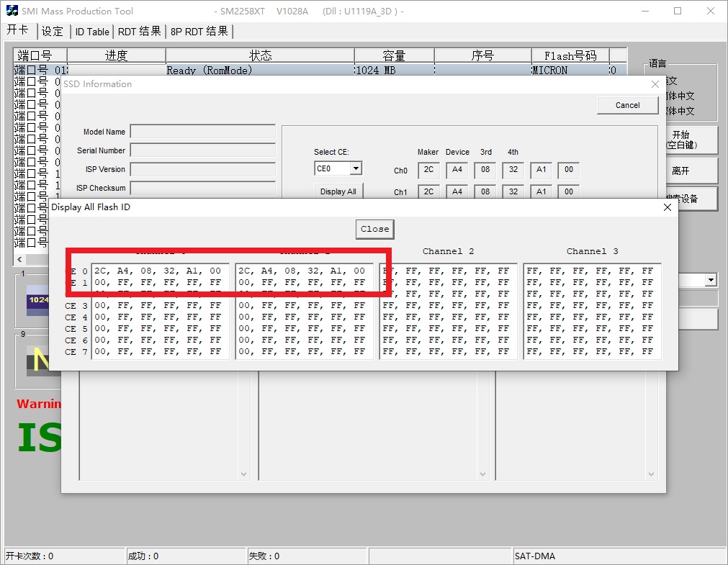Close the SSD Information window with X
The image size is (728, 565).
coord(655,84)
